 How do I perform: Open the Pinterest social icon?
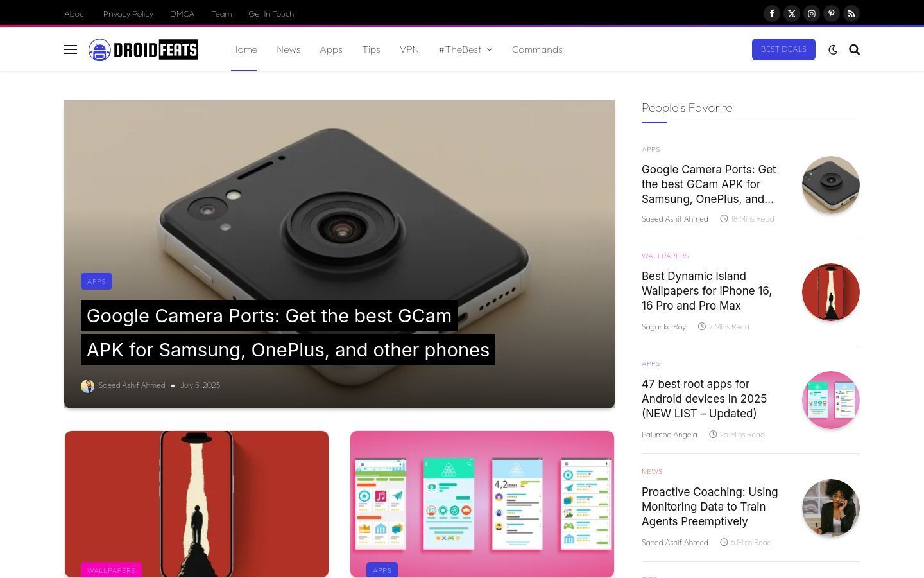[x=832, y=13]
